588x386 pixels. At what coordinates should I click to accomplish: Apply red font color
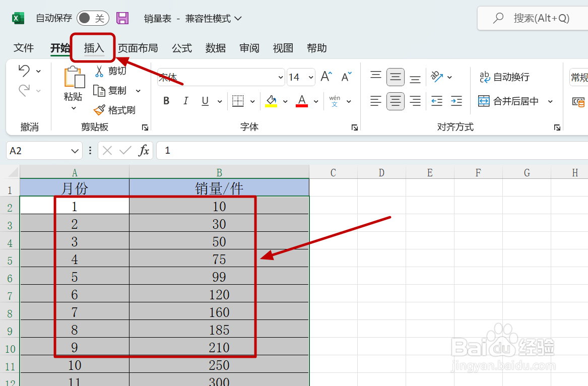[x=302, y=101]
